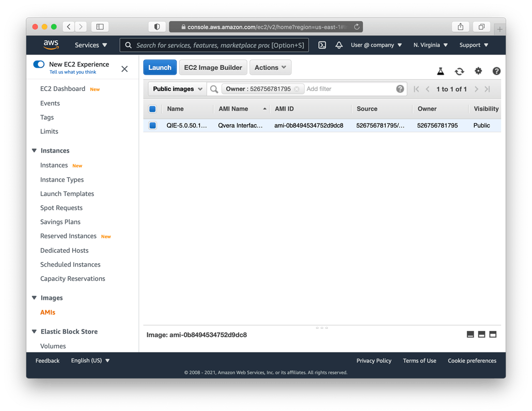Open Cookie preferences in the footer
The width and height of the screenshot is (532, 411).
(x=472, y=360)
